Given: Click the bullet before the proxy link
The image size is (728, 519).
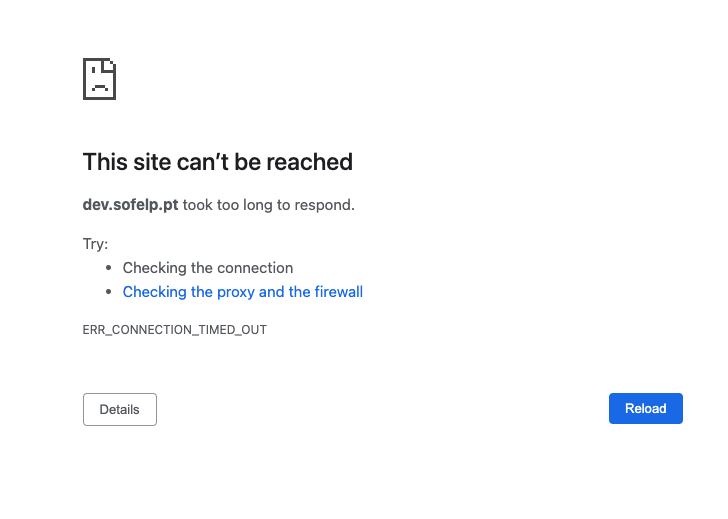Looking at the screenshot, I should click(x=108, y=292).
